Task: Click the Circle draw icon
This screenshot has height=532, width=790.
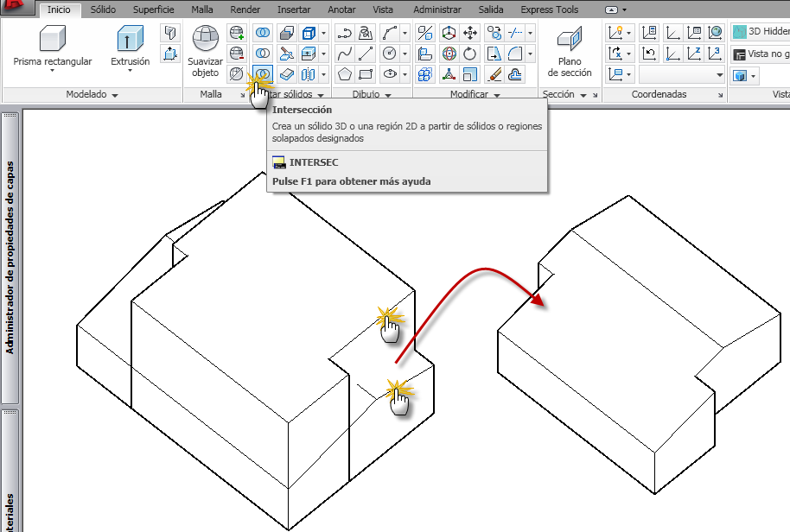Action: (390, 54)
